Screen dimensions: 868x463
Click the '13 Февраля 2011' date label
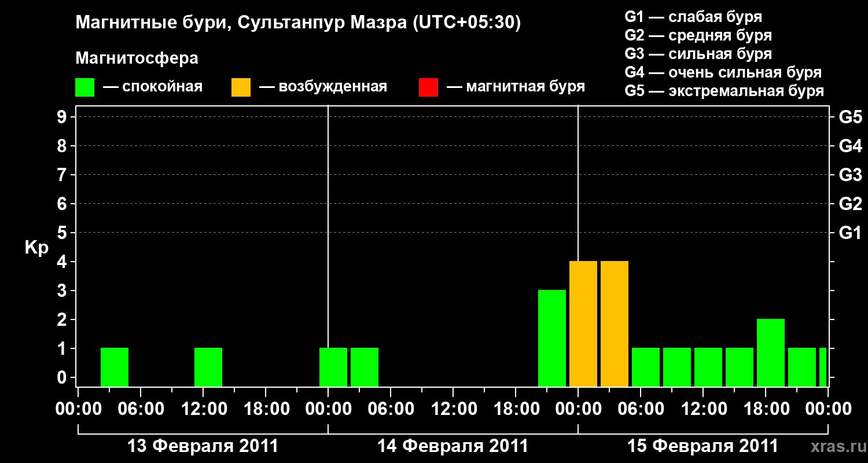pyautogui.click(x=203, y=446)
